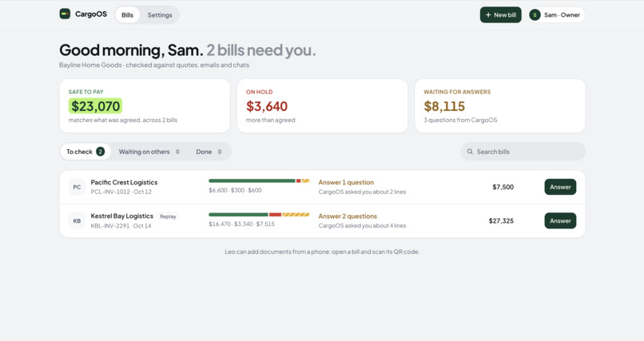Click the Leo can add documents note

[x=322, y=252]
